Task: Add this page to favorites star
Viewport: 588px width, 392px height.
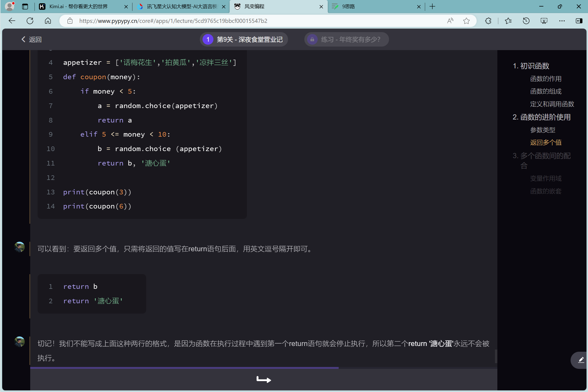Action: click(466, 21)
